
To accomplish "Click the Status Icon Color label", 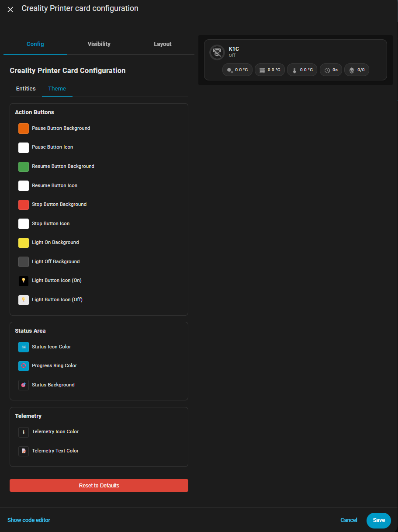I will click(52, 347).
